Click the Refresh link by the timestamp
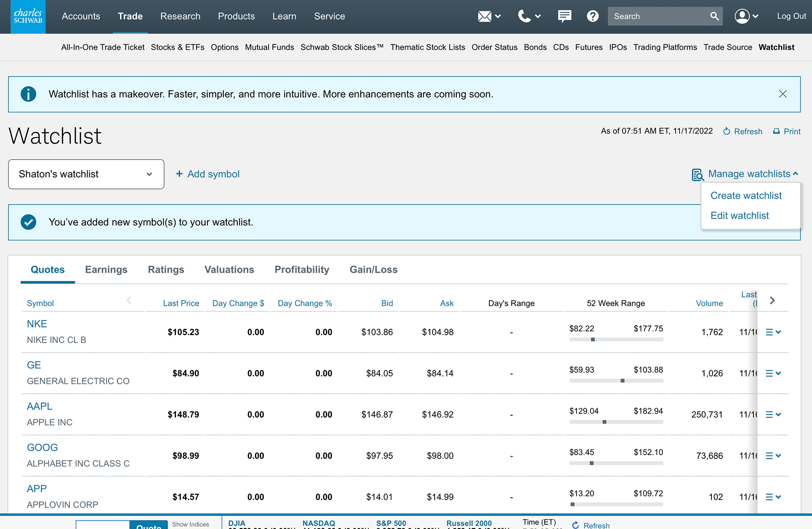This screenshot has width=812, height=529. 743,131
